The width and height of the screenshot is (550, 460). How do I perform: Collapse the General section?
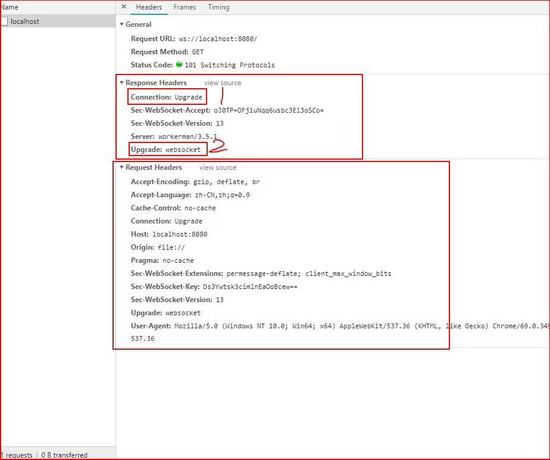click(122, 24)
